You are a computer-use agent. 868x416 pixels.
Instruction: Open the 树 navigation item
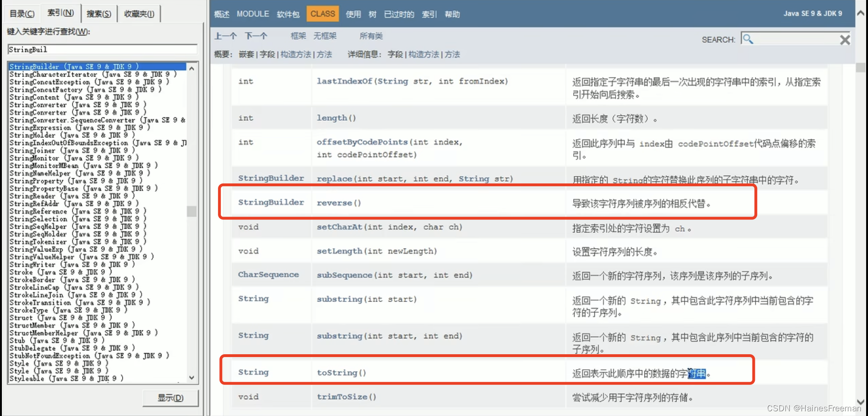[373, 14]
